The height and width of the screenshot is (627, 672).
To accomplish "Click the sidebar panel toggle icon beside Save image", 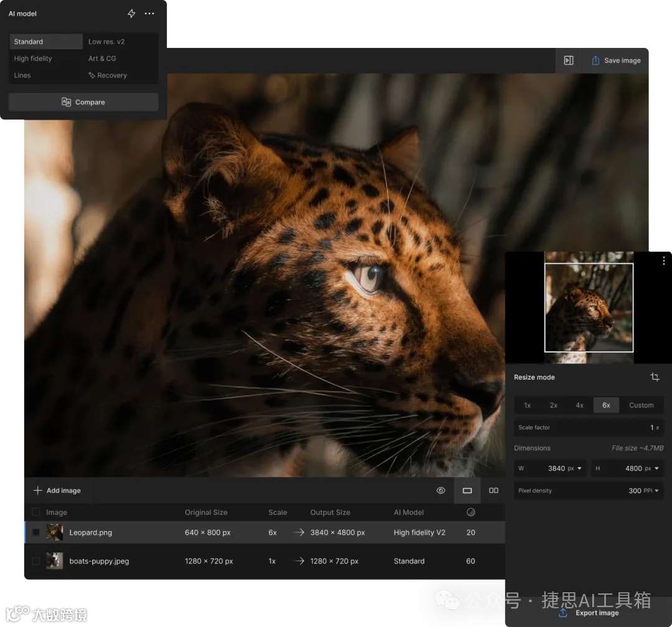I will (x=568, y=60).
